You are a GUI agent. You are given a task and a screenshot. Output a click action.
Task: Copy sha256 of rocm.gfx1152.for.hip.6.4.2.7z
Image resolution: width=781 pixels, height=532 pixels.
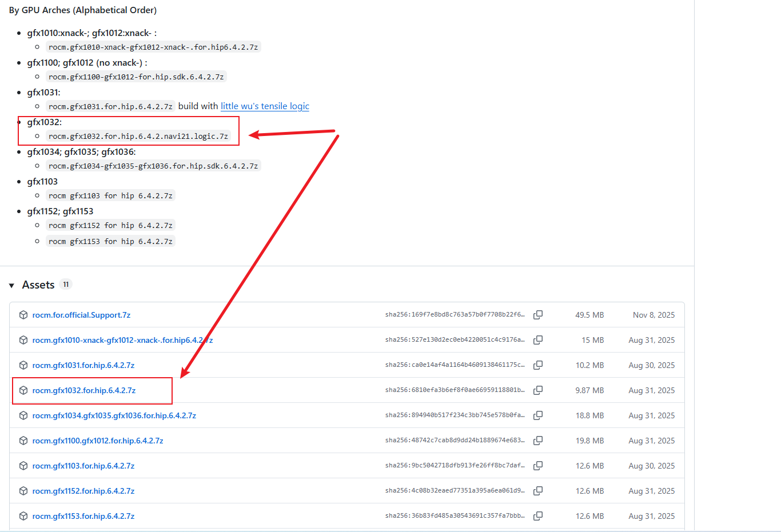538,491
